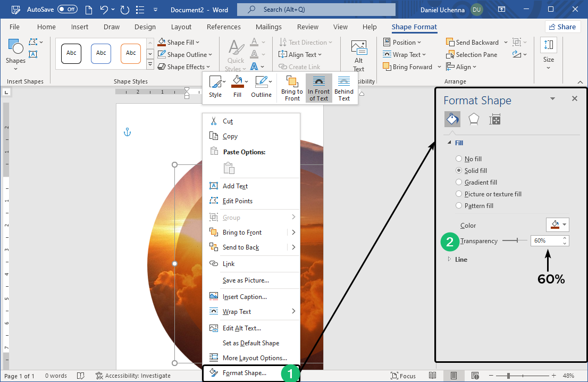Screen dimensions: 588x382
Task: Click the Alt Text icon in ribbon
Action: click(359, 48)
